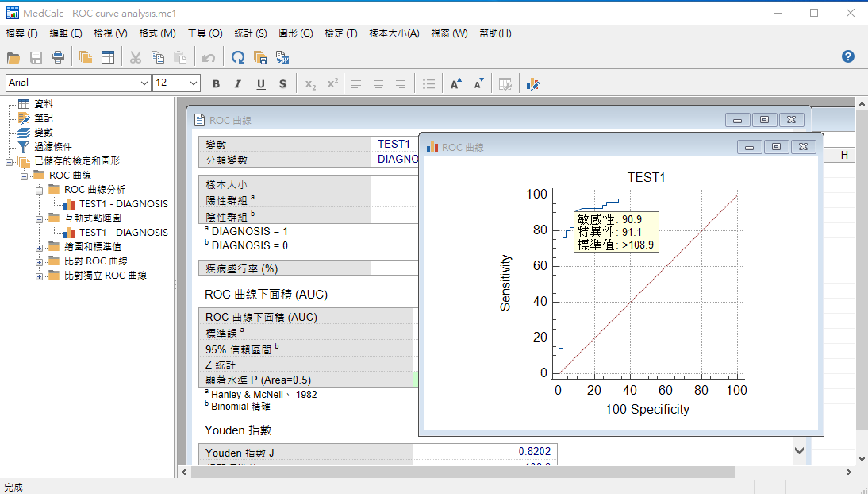868x494 pixels.
Task: Expand the 繪圖和標準值 tree folder
Action: 40,247
